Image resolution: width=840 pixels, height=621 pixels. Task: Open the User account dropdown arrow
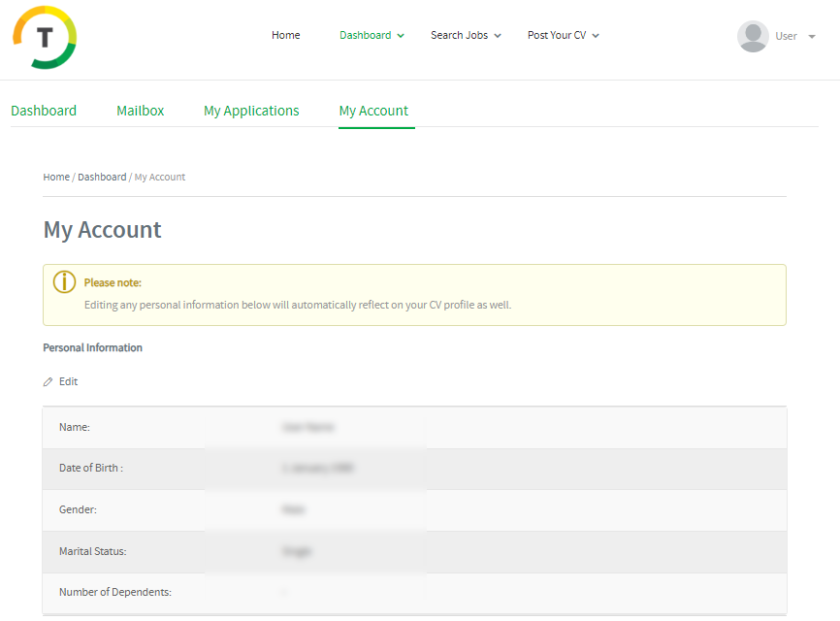coord(811,37)
